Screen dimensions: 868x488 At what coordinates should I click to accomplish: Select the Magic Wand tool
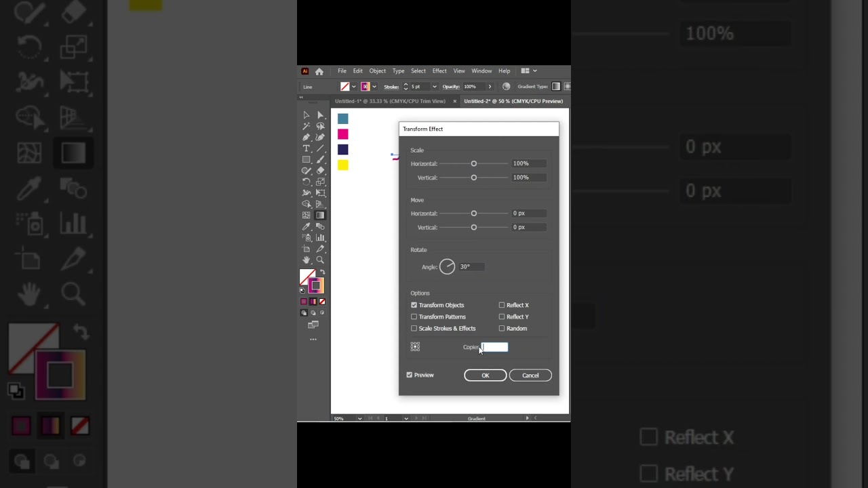307,126
